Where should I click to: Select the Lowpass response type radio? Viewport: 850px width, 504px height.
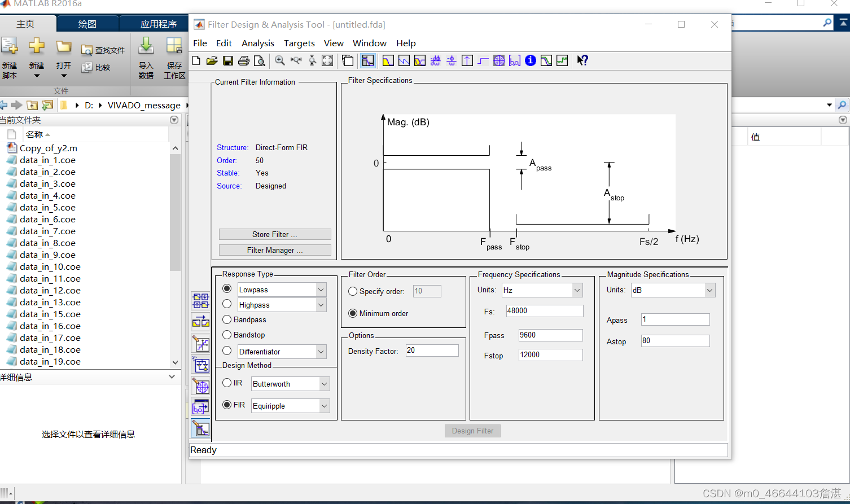(x=227, y=288)
